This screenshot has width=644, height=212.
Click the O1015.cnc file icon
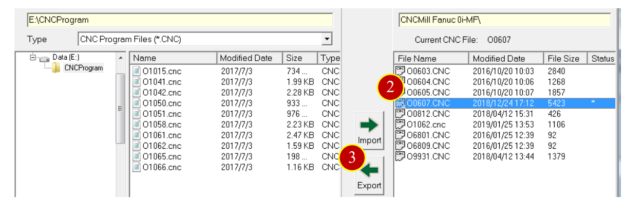click(x=137, y=71)
